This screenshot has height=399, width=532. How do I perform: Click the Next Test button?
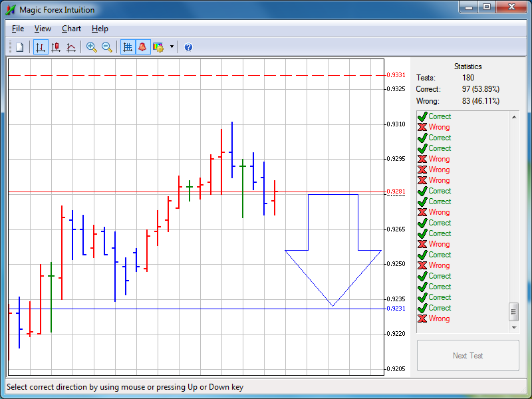tap(468, 356)
